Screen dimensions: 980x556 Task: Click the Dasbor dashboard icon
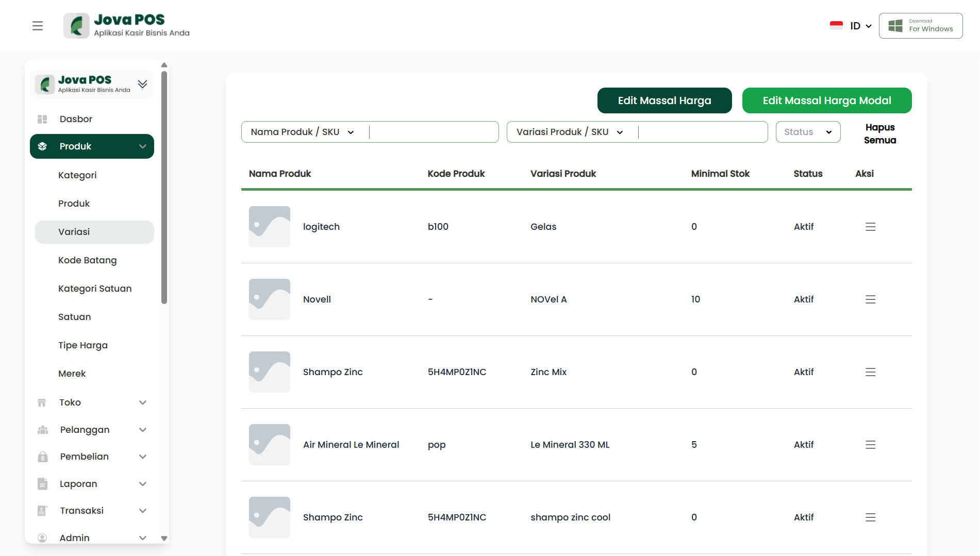(42, 119)
